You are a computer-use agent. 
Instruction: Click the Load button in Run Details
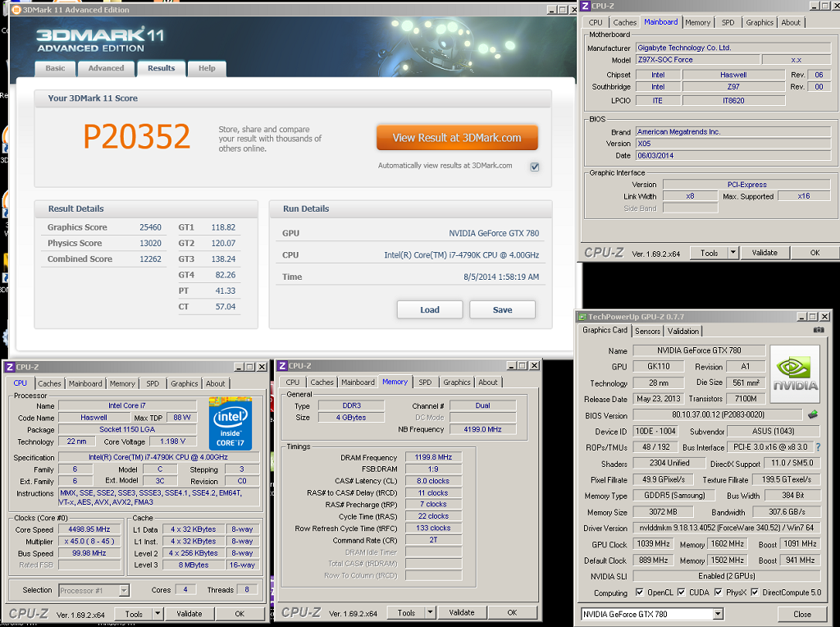pos(430,309)
